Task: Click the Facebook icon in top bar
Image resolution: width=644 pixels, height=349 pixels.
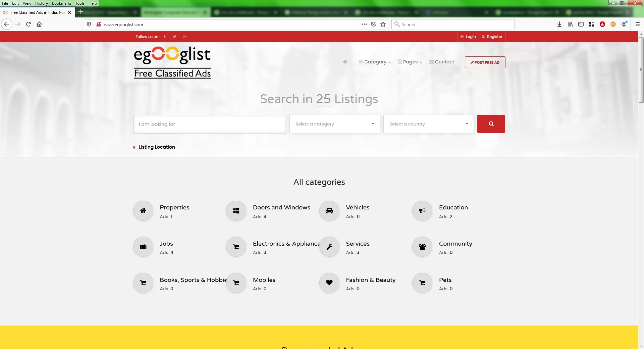Action: coord(165,37)
